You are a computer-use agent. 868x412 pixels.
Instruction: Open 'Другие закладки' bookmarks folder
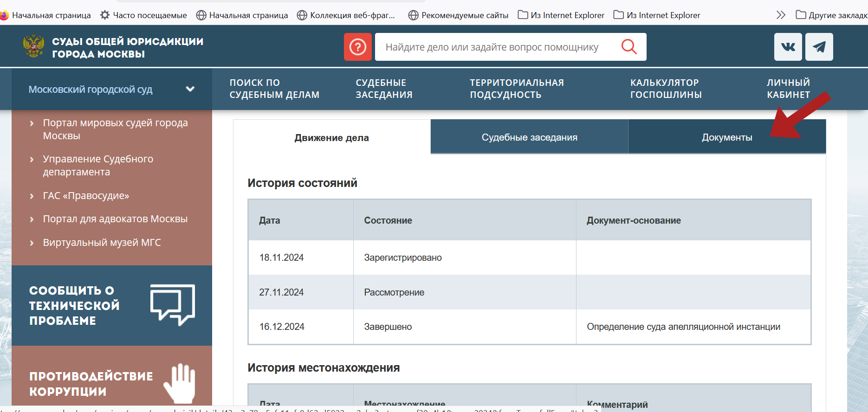[x=831, y=15]
